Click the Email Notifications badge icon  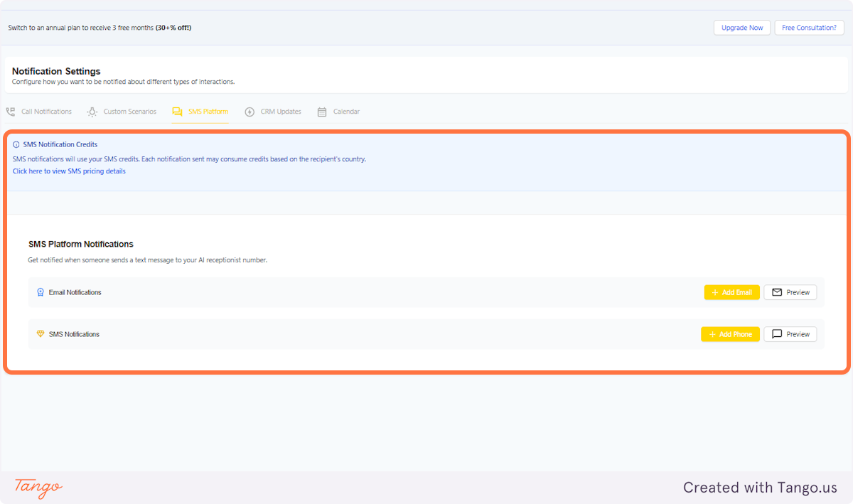pos(41,292)
